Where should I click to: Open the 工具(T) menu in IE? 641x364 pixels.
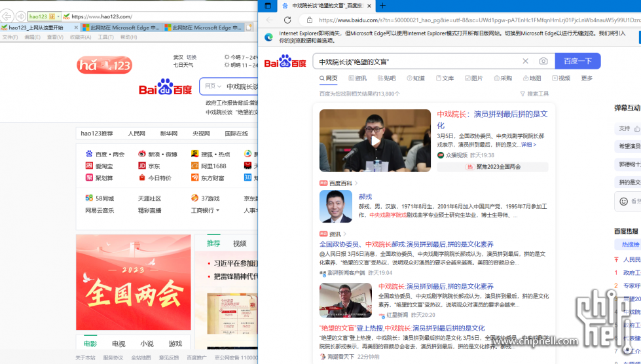click(x=105, y=37)
